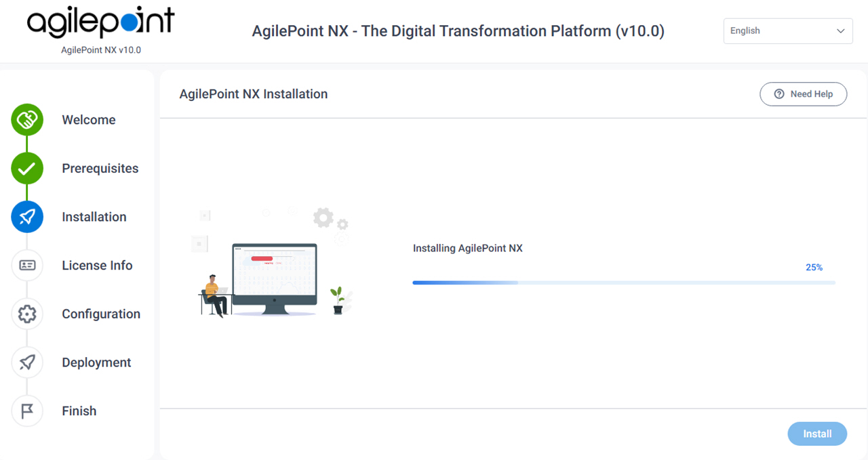The height and width of the screenshot is (460, 868).
Task: Open the English language dropdown
Action: (x=788, y=31)
